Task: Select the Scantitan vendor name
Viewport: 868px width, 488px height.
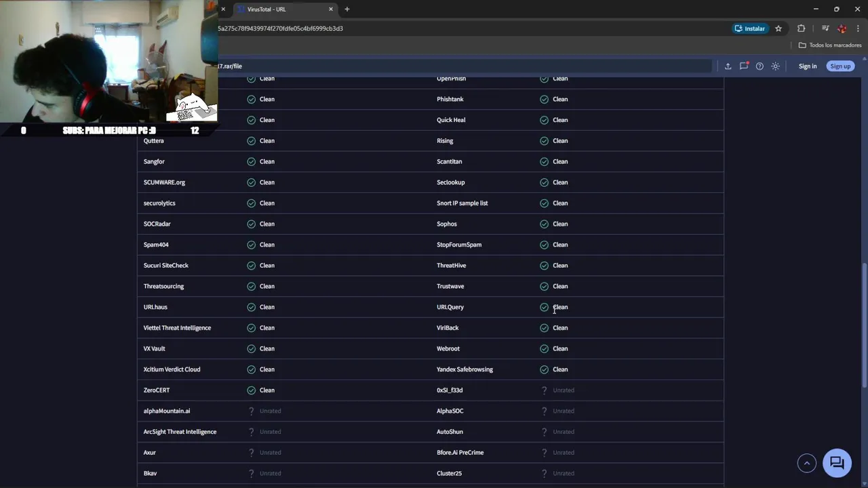Action: click(x=450, y=161)
